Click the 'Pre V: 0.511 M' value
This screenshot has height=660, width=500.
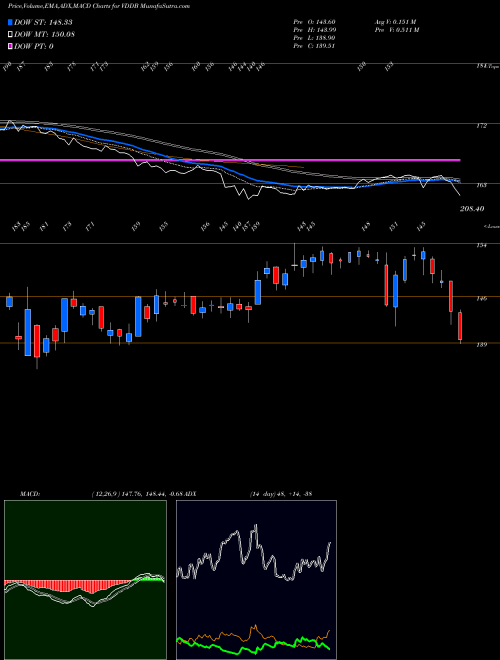click(396, 30)
